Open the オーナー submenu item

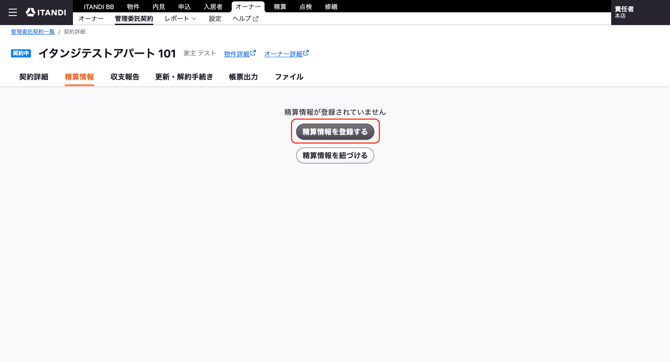click(91, 19)
